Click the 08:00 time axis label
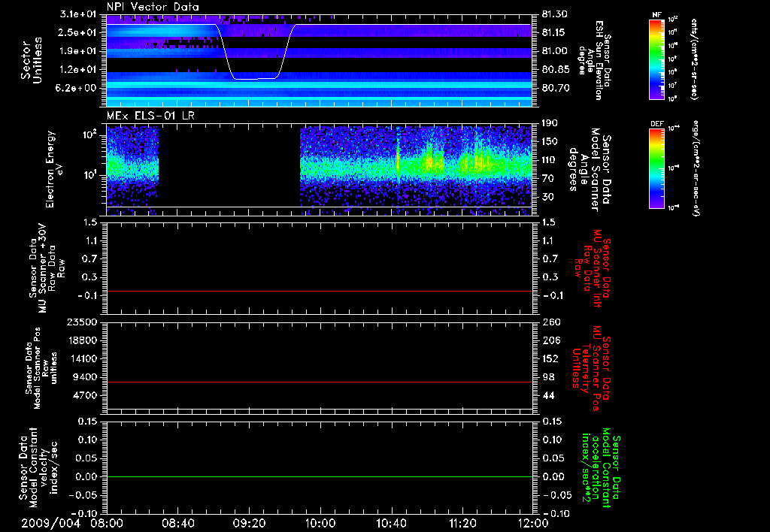Viewport: 770px width, 532px height. coord(108,523)
